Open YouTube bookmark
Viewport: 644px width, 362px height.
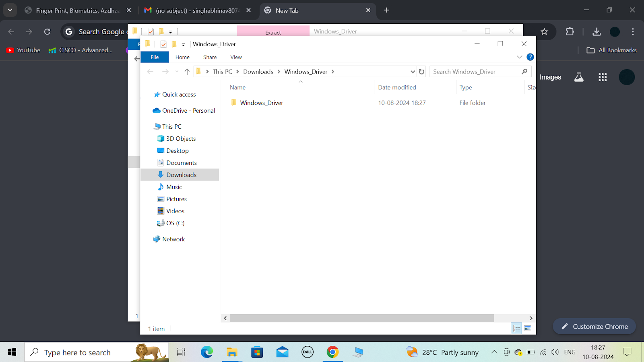(x=23, y=50)
